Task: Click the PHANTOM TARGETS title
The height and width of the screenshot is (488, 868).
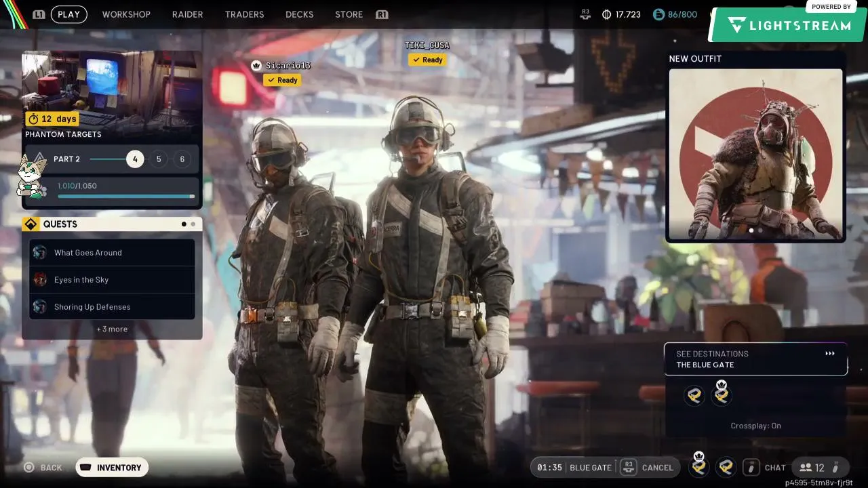Action: coord(63,134)
